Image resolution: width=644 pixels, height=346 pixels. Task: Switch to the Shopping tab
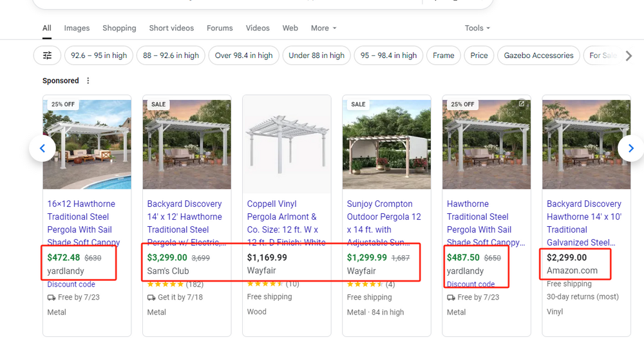pos(119,28)
